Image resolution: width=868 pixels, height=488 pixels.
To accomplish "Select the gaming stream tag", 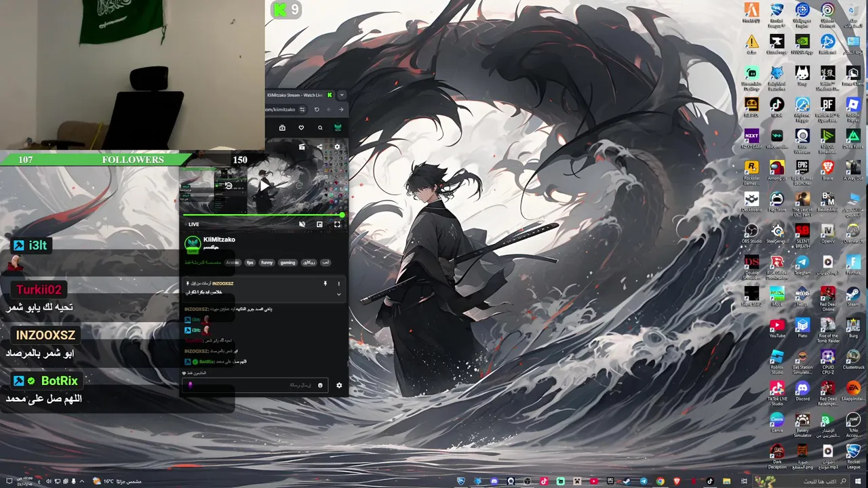I will 288,262.
